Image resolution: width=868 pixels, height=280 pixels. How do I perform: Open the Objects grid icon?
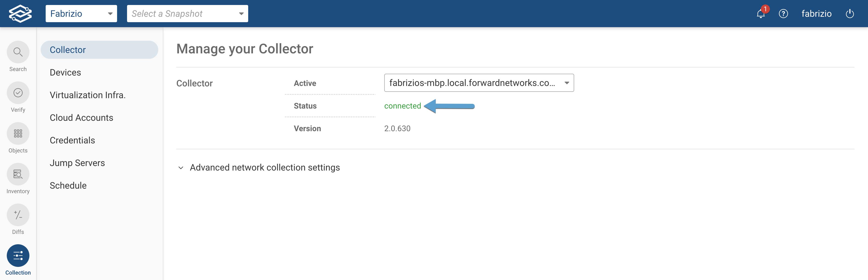(18, 134)
